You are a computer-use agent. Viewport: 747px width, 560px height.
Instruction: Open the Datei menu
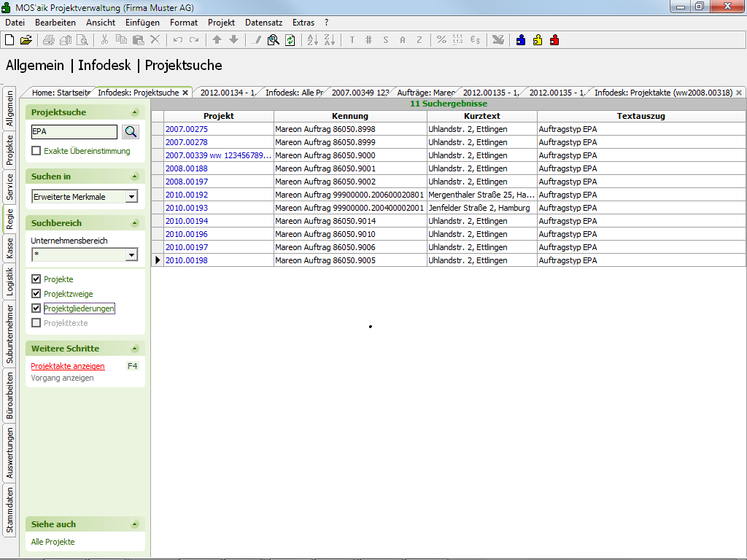click(15, 23)
